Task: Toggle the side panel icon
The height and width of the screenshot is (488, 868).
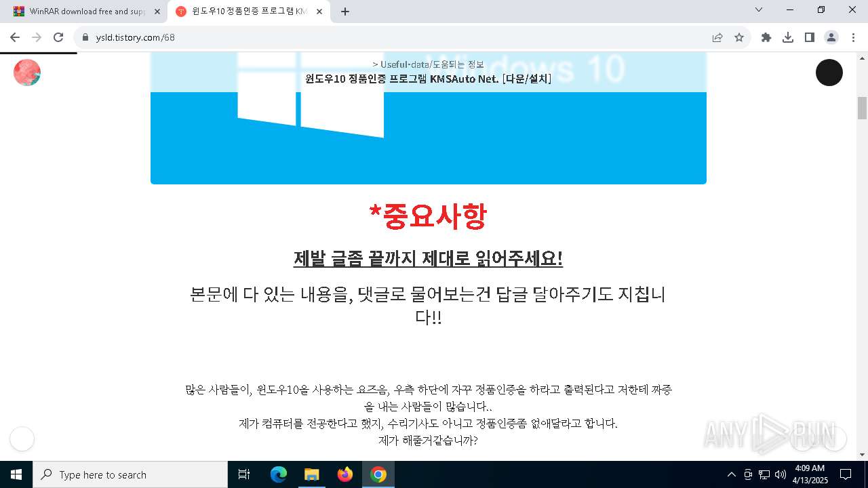Action: coord(810,37)
